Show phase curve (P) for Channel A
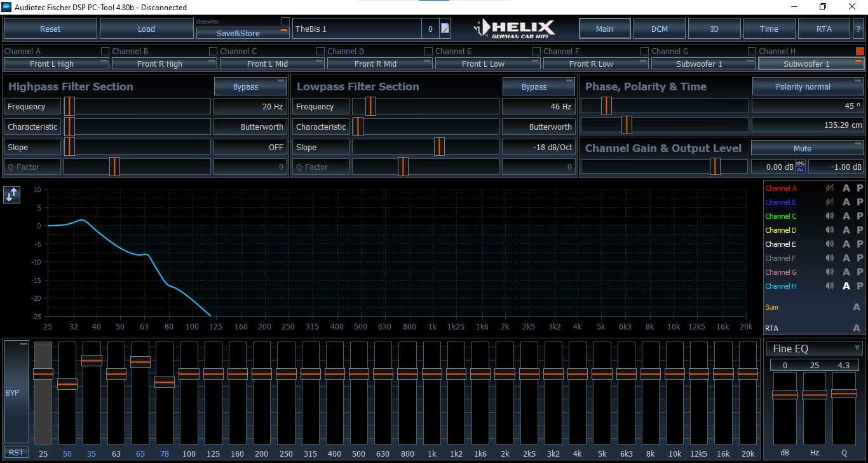Screen dimensions: 868x463 [x=860, y=188]
